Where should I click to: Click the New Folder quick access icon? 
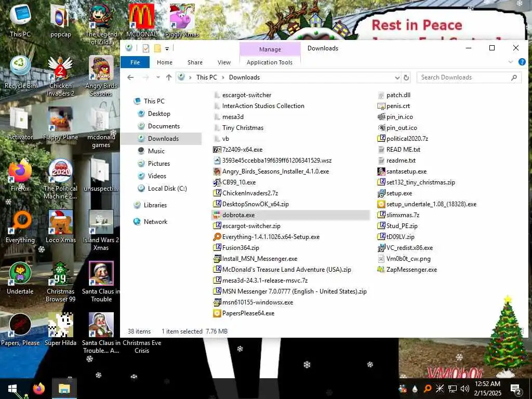157,48
